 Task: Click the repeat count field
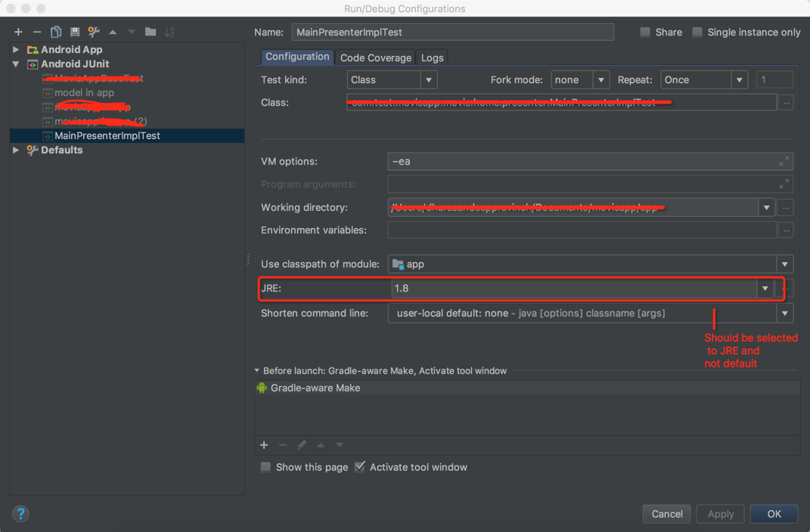pyautogui.click(x=774, y=80)
